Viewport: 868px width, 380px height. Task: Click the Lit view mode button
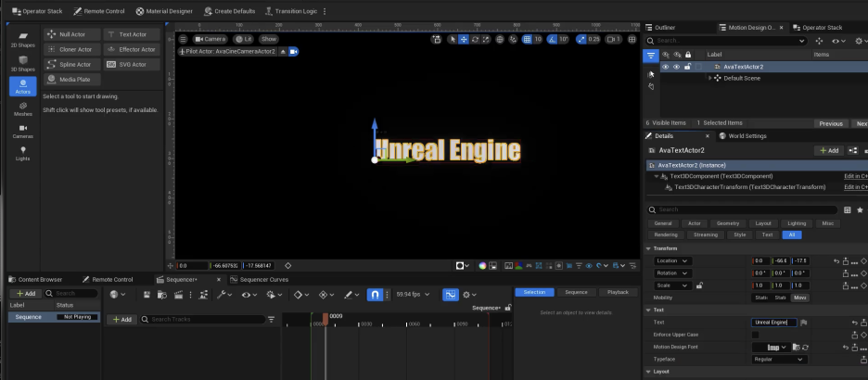coord(243,39)
